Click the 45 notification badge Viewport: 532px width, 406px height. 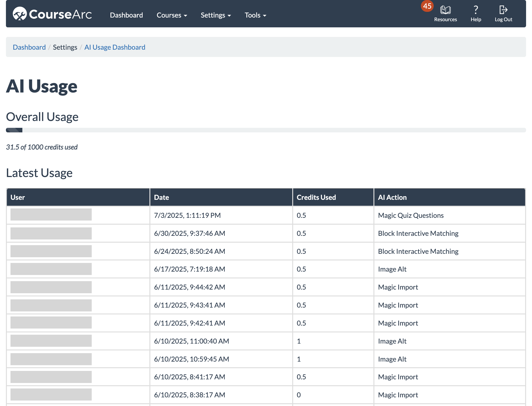[x=427, y=6]
